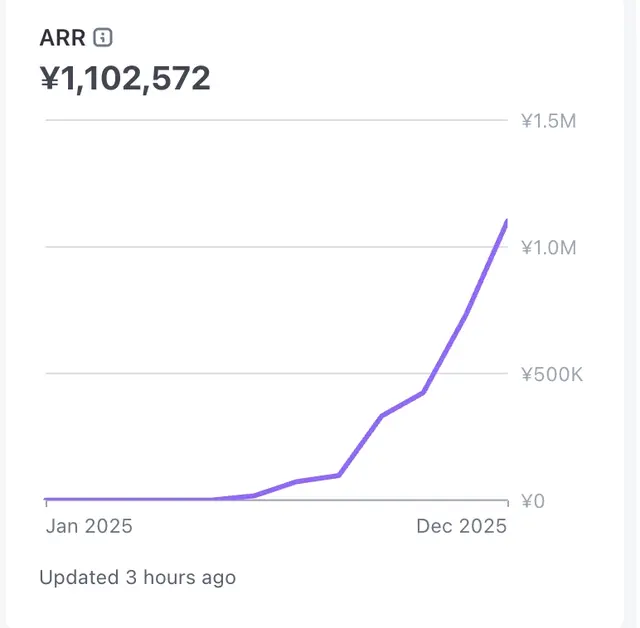
Task: Click the ¥500K horizontal gridline
Action: (200, 374)
